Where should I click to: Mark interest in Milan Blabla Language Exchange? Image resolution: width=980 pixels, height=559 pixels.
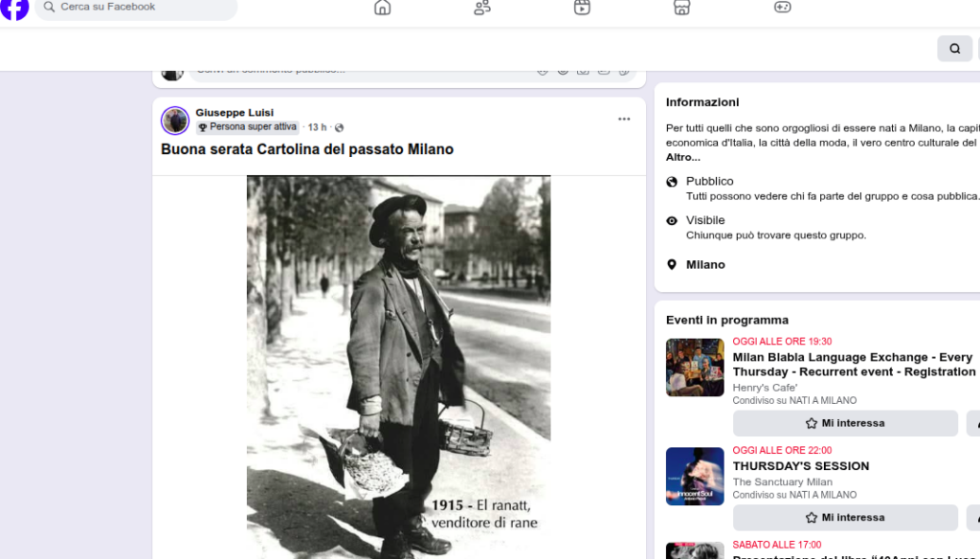[x=845, y=423]
